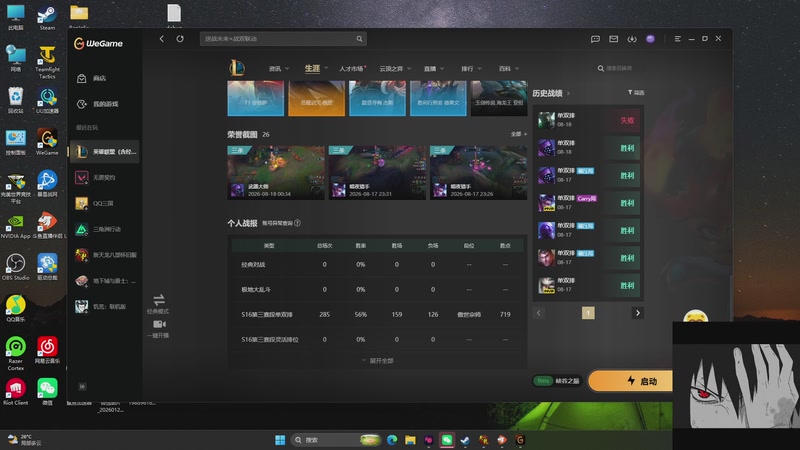The width and height of the screenshot is (800, 450).
Task: Click the orange 启动 launch button
Action: 631,381
